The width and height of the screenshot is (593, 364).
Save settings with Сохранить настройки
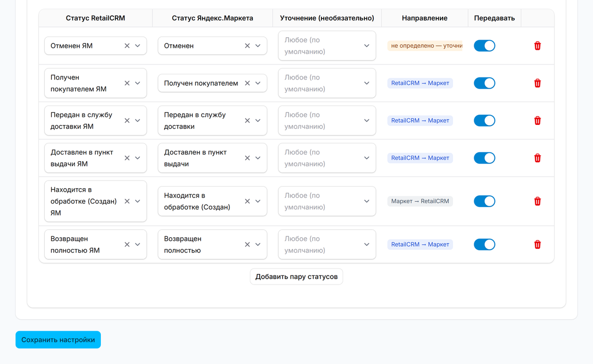coord(58,340)
